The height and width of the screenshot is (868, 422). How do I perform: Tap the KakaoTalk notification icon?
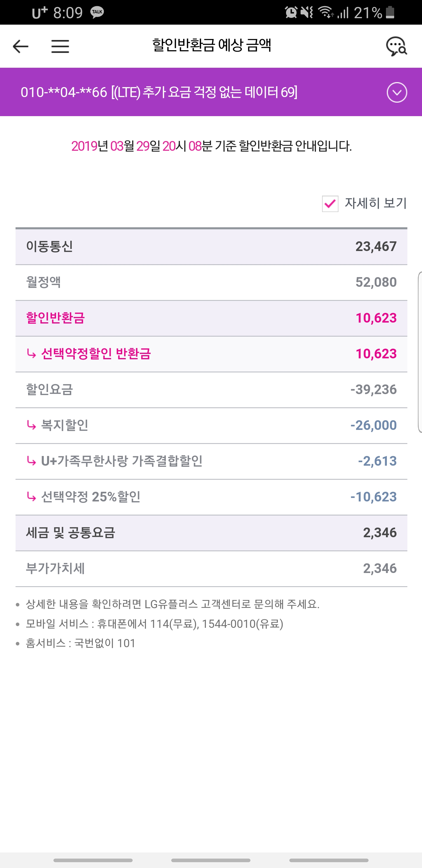(x=97, y=13)
